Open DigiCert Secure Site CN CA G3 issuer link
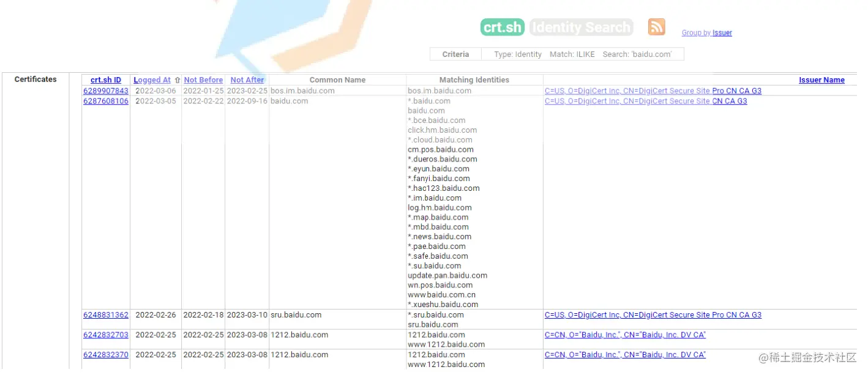Viewport: 868px width, 375px height. click(x=646, y=102)
